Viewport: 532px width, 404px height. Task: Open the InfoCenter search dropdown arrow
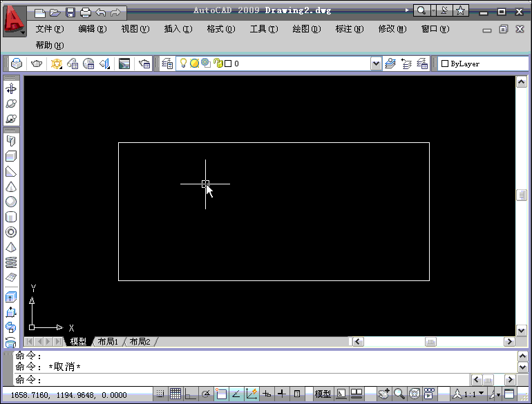[x=433, y=11]
